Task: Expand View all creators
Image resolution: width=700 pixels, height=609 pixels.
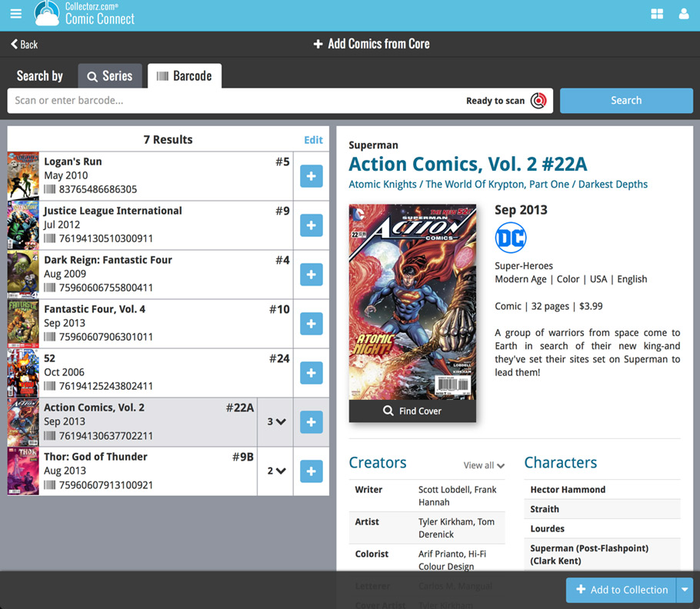Action: 484,465
